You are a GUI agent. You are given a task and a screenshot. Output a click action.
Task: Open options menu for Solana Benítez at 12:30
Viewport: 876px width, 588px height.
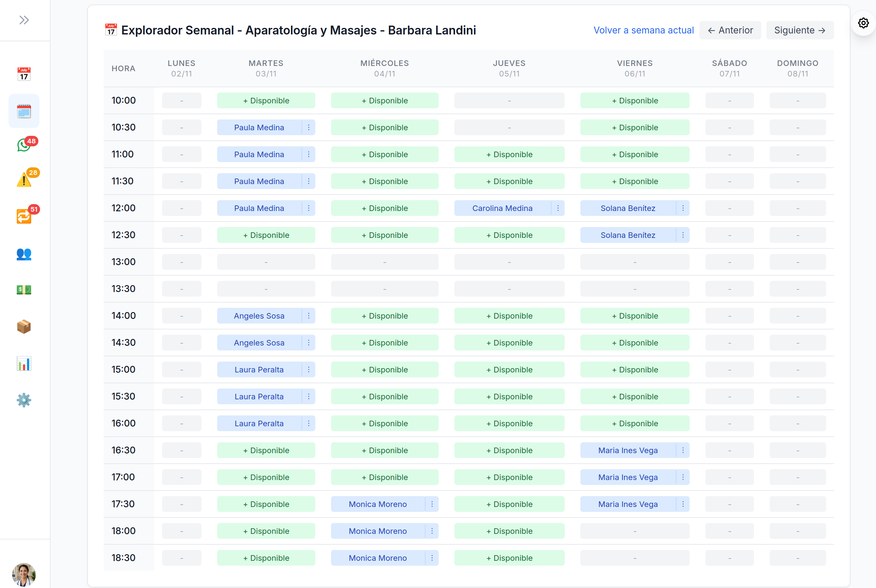(x=683, y=235)
